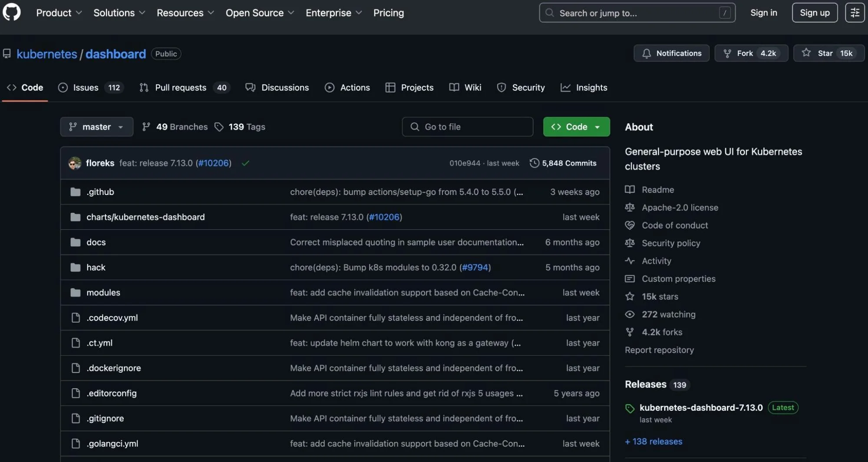Switch to the Code tab
The width and height of the screenshot is (868, 462).
tap(25, 88)
